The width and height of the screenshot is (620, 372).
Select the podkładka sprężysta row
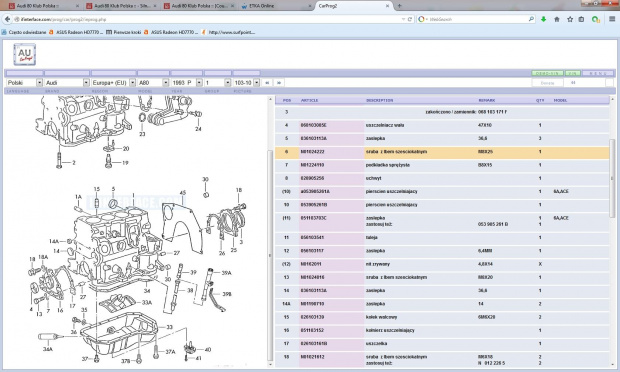coord(442,165)
